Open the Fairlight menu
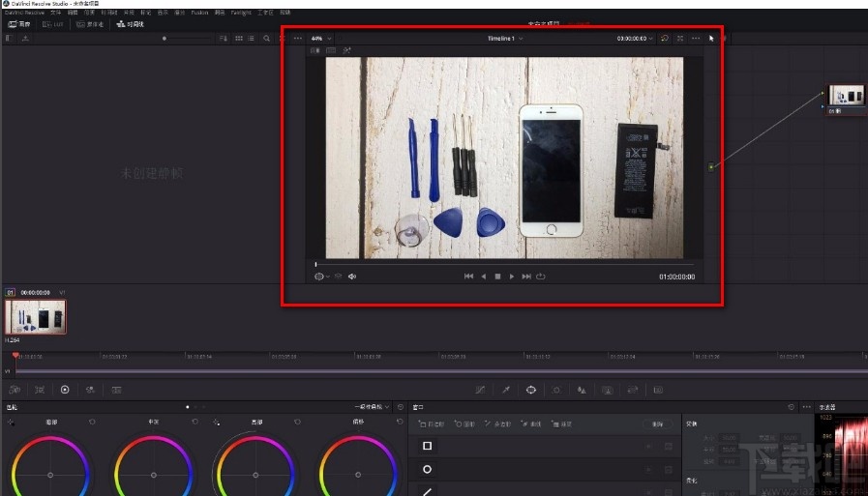 [x=239, y=13]
